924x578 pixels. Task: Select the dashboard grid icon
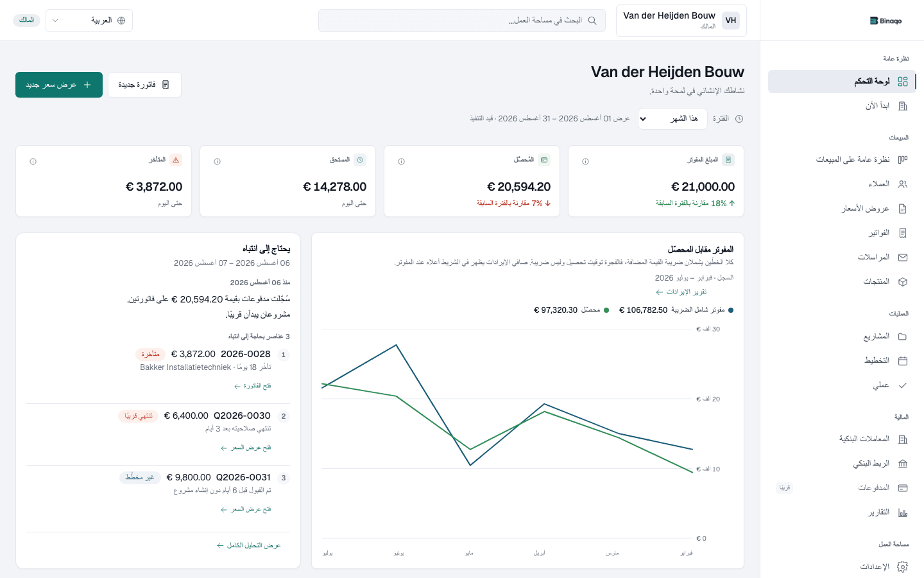(x=903, y=82)
